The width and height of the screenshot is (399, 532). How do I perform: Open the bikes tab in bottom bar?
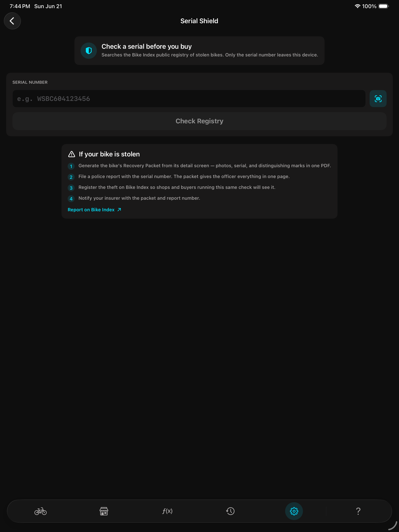point(40,511)
